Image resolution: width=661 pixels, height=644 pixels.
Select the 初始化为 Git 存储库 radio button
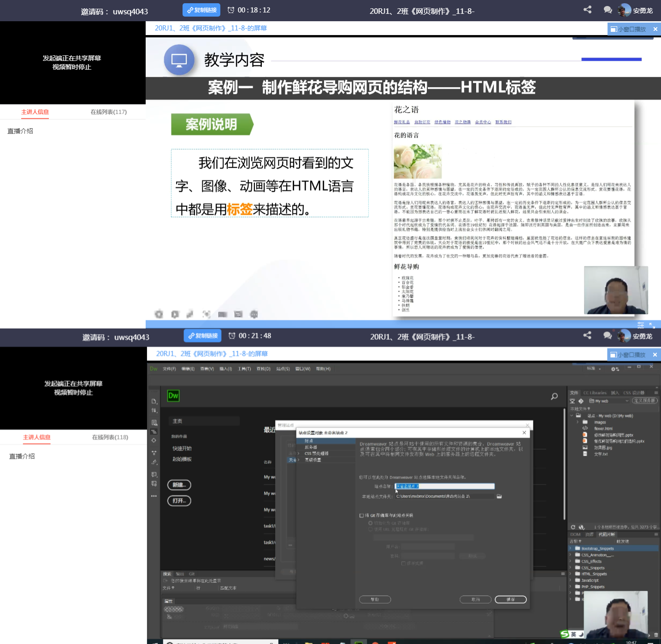pos(371,523)
